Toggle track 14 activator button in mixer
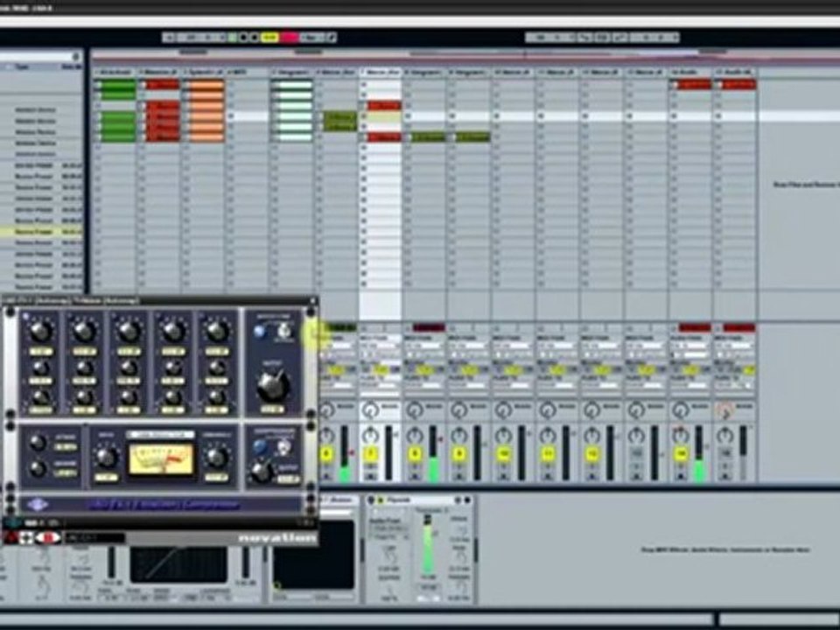 [681, 454]
